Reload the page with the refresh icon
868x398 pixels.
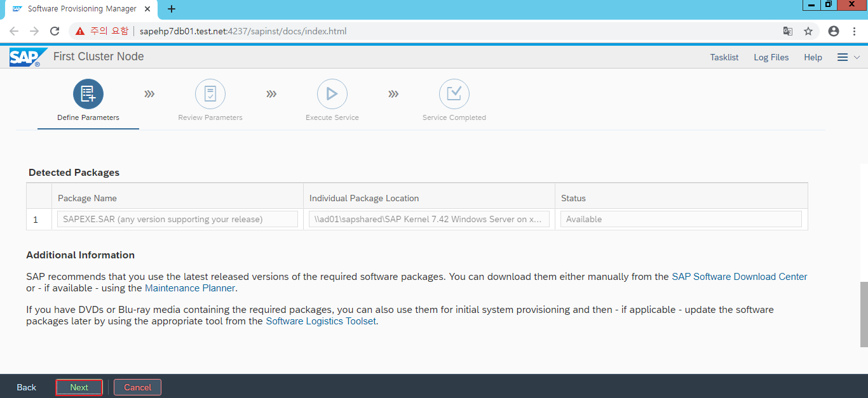55,31
